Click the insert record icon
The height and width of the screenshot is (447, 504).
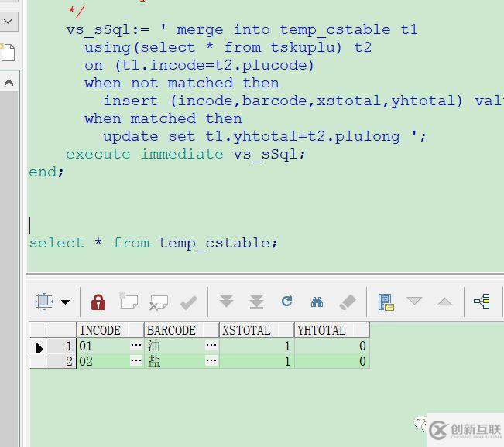coord(129,301)
